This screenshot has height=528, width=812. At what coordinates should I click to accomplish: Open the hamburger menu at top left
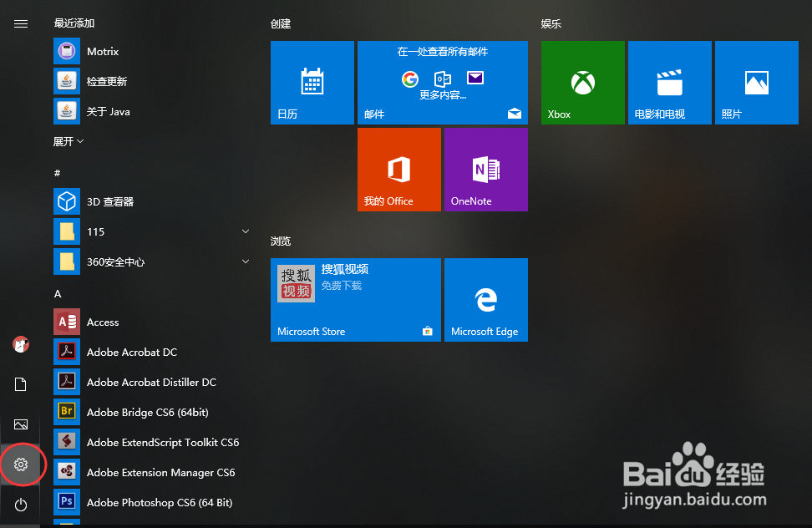pos(21,24)
